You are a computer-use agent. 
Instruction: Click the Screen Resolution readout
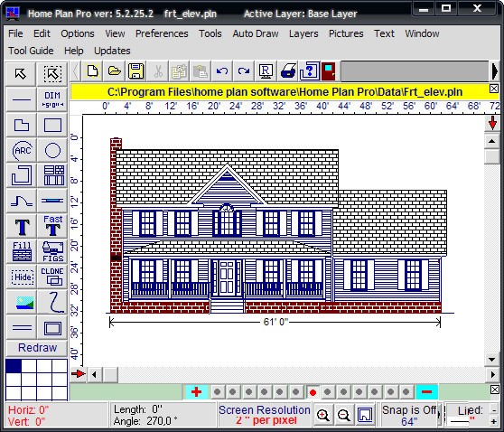(x=265, y=415)
